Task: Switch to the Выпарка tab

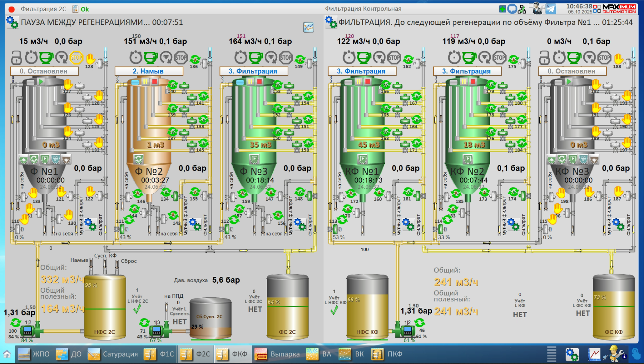Action: 278,354
